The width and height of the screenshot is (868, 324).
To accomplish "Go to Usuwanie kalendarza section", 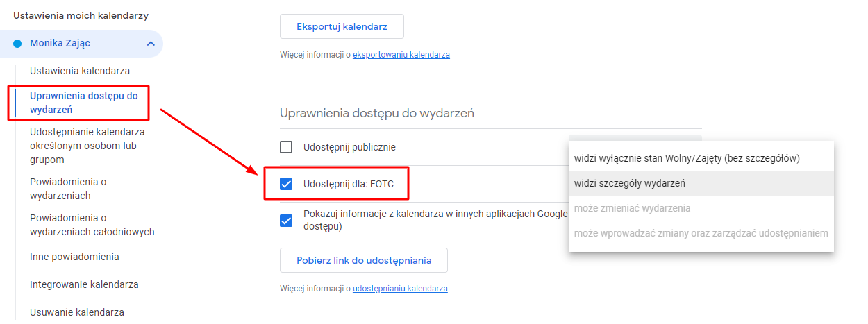I will coord(77,312).
